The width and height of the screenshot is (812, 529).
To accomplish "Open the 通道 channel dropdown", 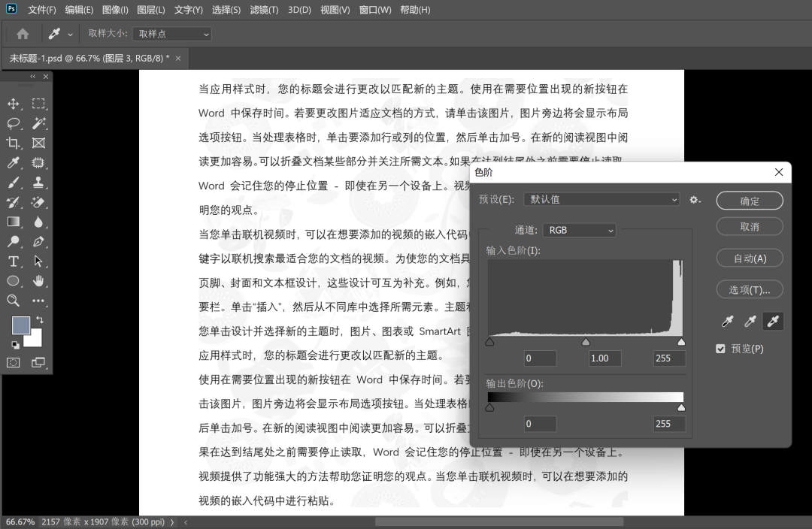I will [579, 230].
